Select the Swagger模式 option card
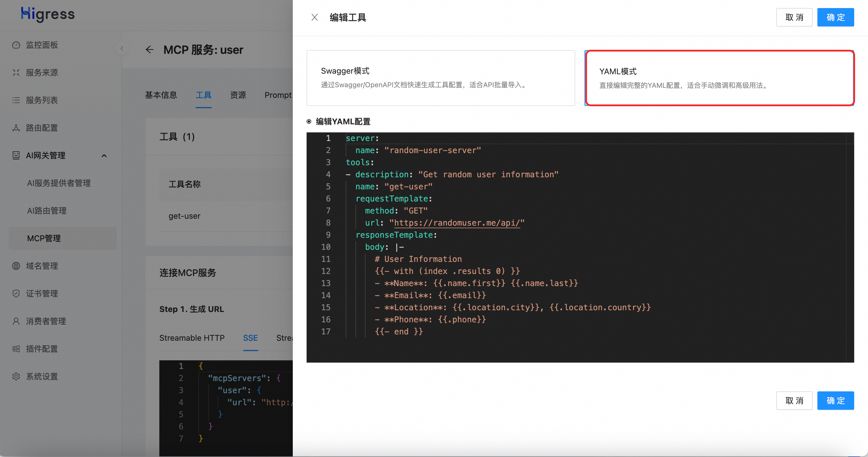Viewport: 868px width, 457px height. (440, 78)
